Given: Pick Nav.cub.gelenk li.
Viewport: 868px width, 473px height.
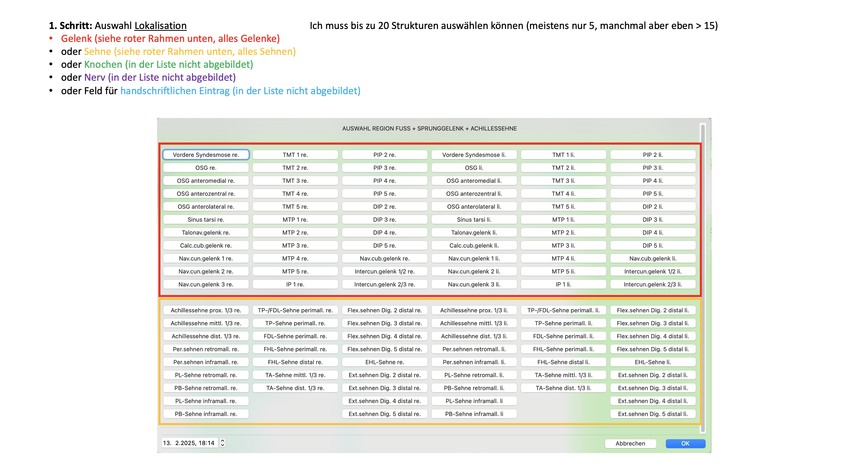Looking at the screenshot, I should [653, 258].
